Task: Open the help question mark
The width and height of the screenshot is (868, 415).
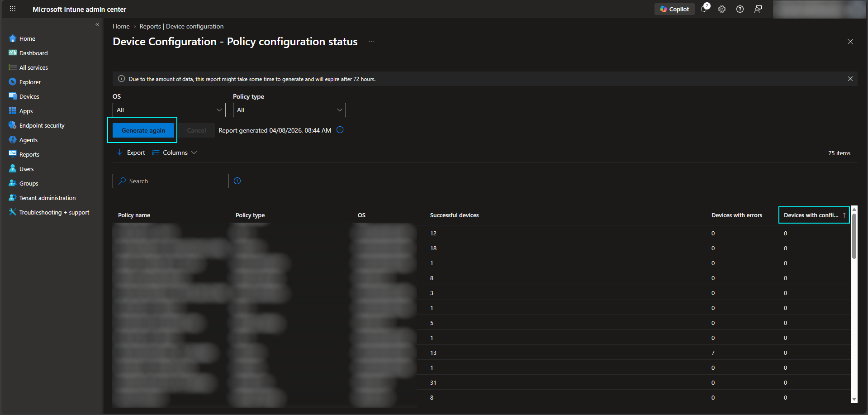Action: (x=740, y=9)
